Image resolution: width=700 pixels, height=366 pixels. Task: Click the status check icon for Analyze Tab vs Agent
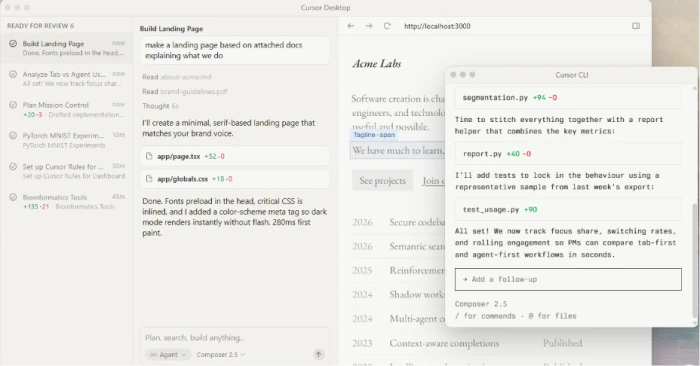13,74
